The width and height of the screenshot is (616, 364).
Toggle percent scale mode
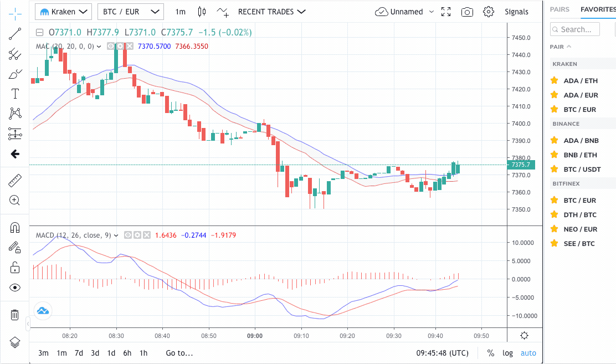(x=491, y=353)
